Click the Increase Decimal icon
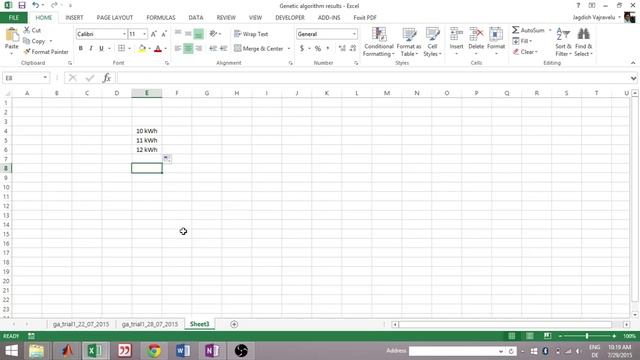Screen dimensions: 640x360 [342, 49]
